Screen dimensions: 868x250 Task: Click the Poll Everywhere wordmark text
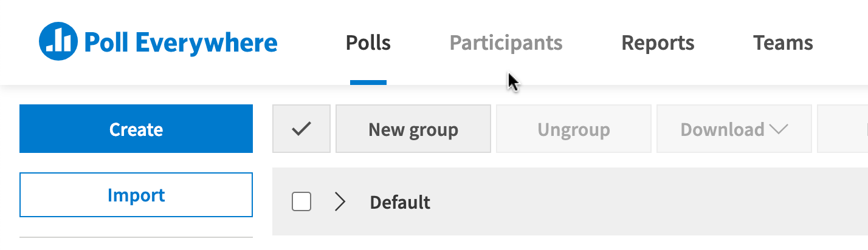[181, 43]
